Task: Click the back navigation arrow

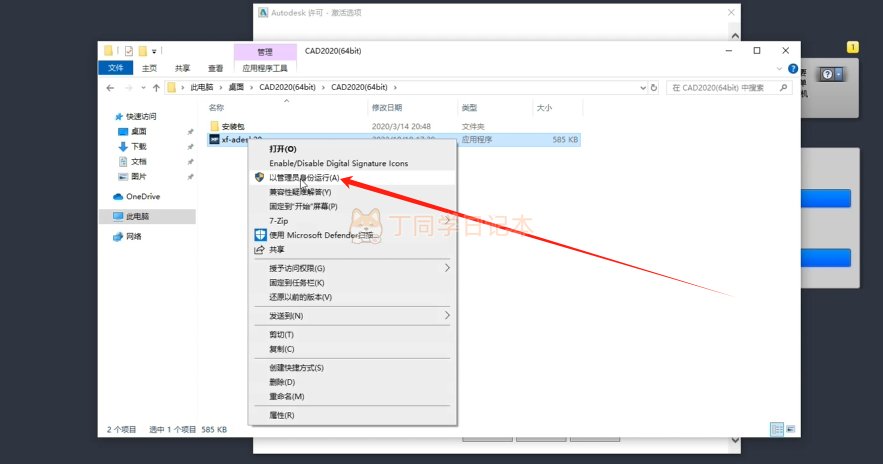Action: point(110,87)
